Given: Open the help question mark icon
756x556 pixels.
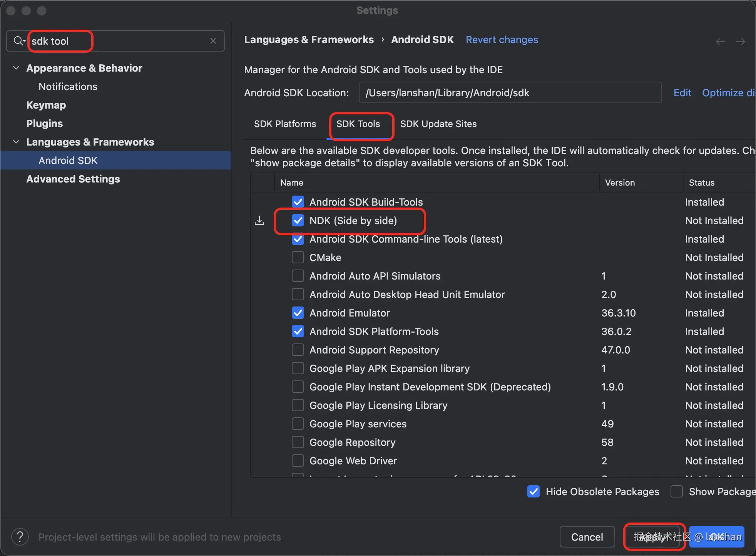Looking at the screenshot, I should coord(20,537).
